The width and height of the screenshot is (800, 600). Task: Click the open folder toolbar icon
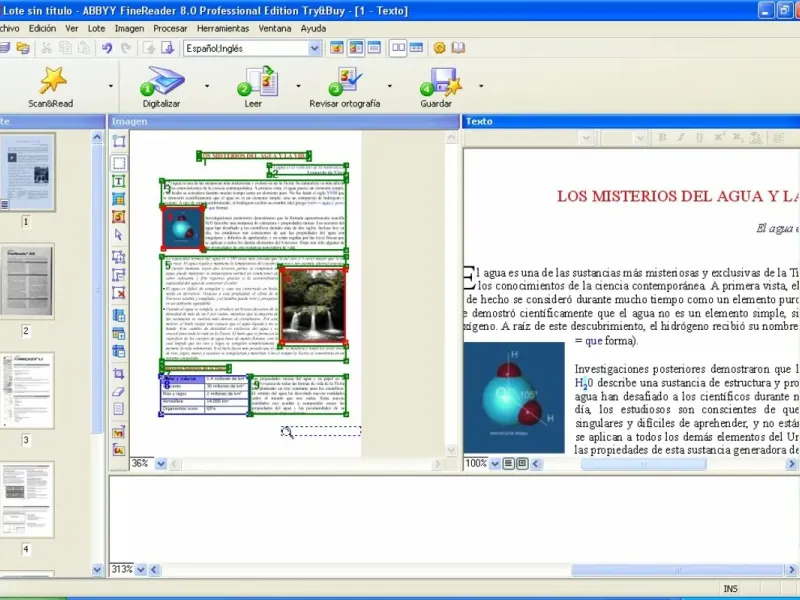click(23, 48)
